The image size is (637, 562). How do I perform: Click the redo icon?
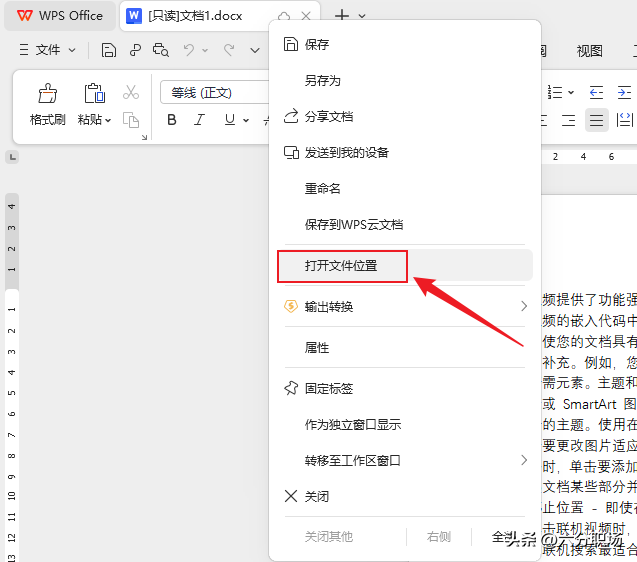(229, 50)
